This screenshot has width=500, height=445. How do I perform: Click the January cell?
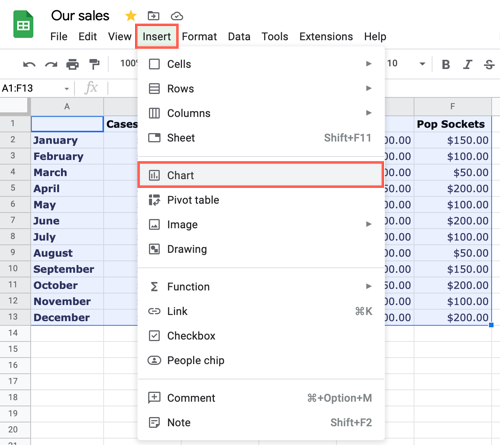point(67,140)
